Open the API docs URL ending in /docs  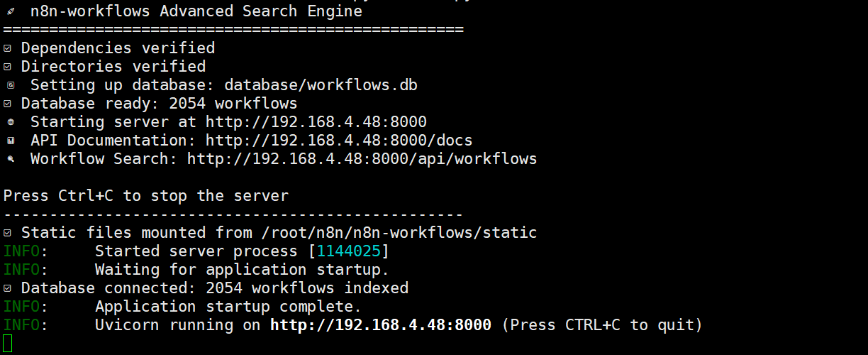[x=339, y=141]
